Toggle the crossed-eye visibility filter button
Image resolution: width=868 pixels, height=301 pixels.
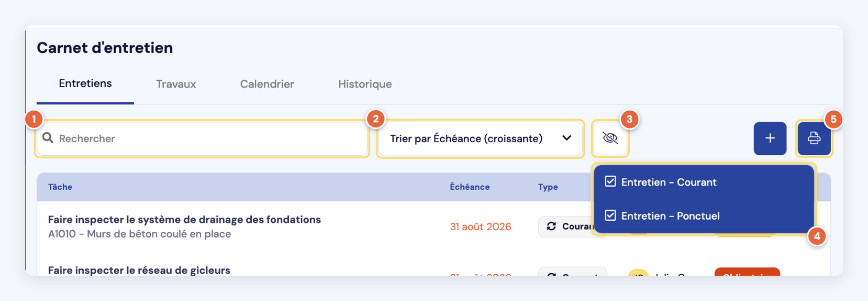610,138
